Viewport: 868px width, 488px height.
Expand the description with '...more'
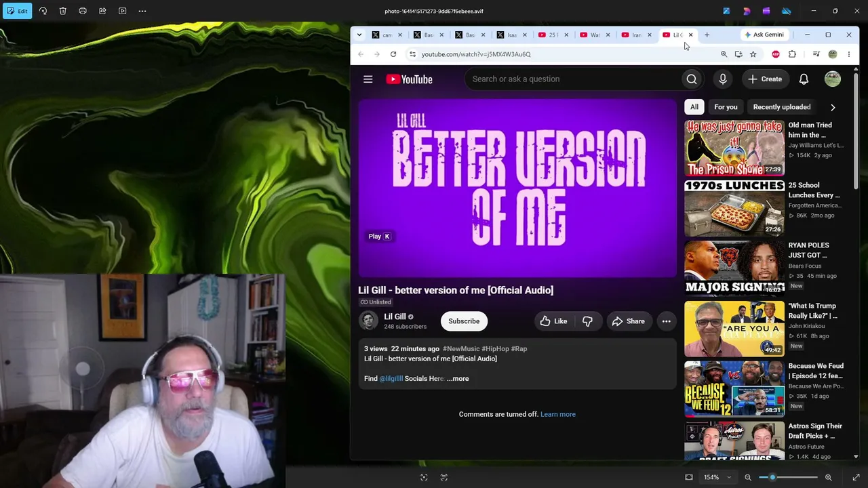pos(458,379)
